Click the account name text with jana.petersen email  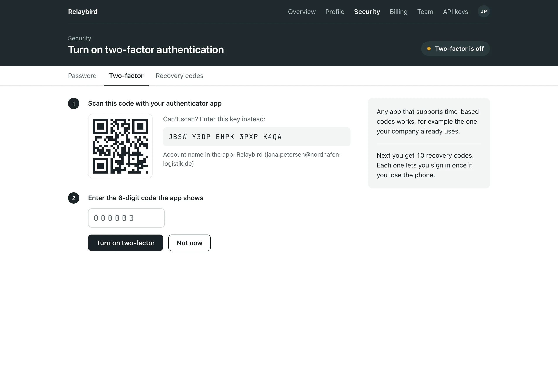click(x=252, y=159)
